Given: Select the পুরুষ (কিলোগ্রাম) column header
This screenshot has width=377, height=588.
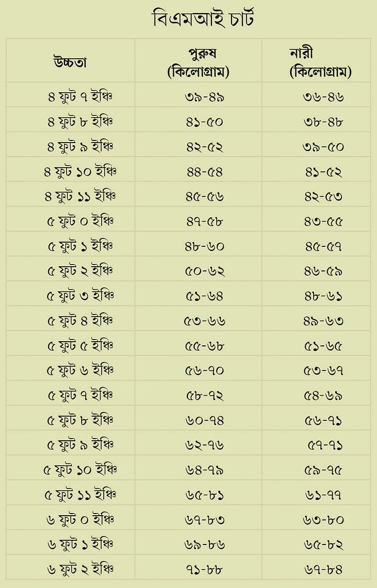Looking at the screenshot, I should coord(198,62).
